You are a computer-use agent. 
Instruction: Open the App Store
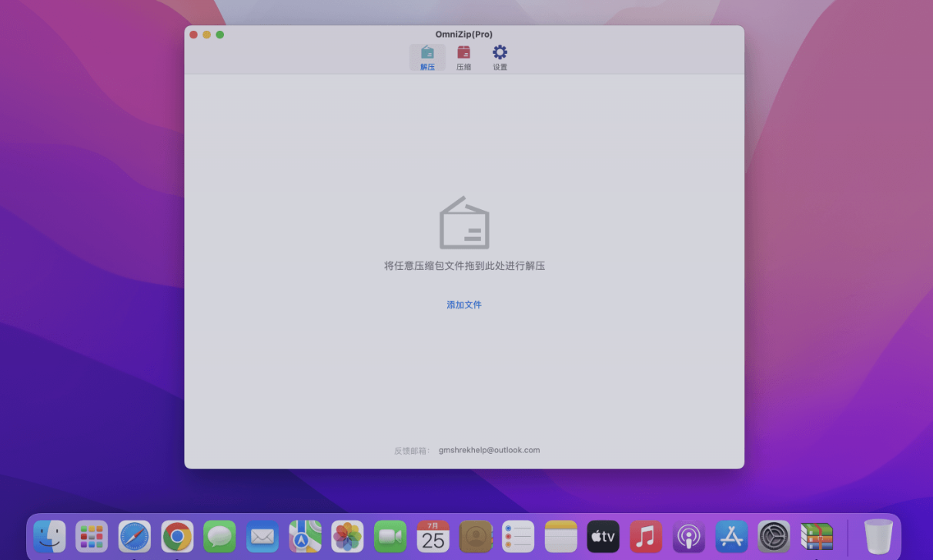[x=731, y=536]
